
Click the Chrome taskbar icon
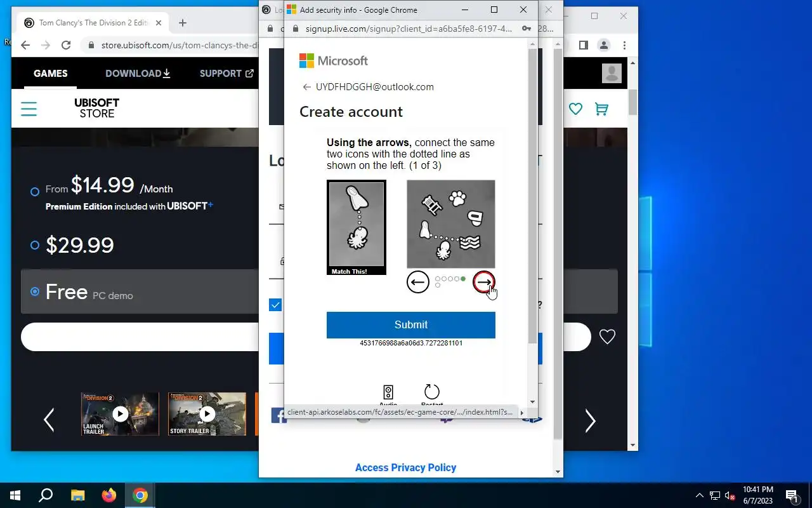140,495
